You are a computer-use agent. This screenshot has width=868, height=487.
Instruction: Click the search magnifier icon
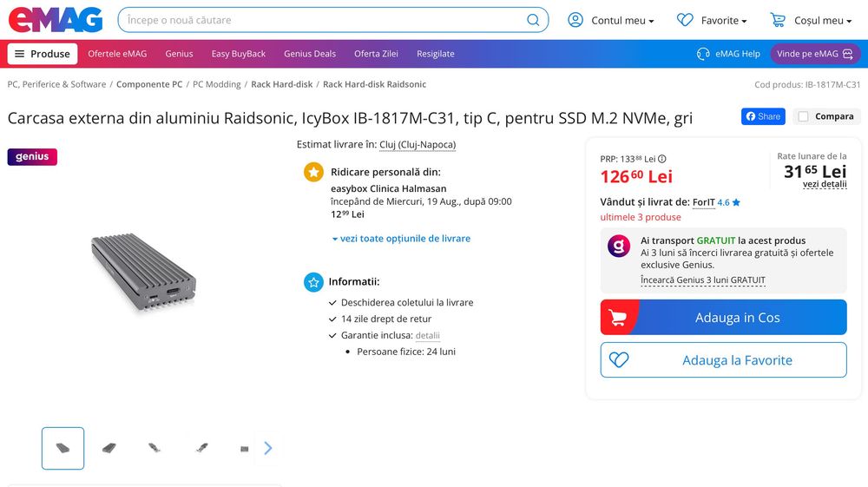click(x=533, y=20)
